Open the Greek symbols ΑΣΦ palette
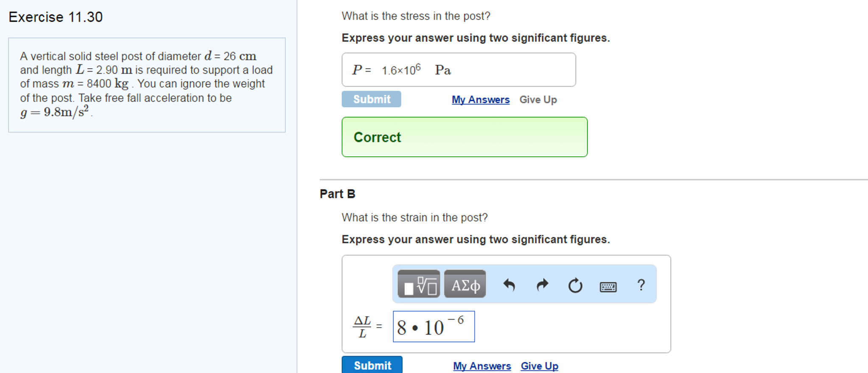868x373 pixels. 465,284
